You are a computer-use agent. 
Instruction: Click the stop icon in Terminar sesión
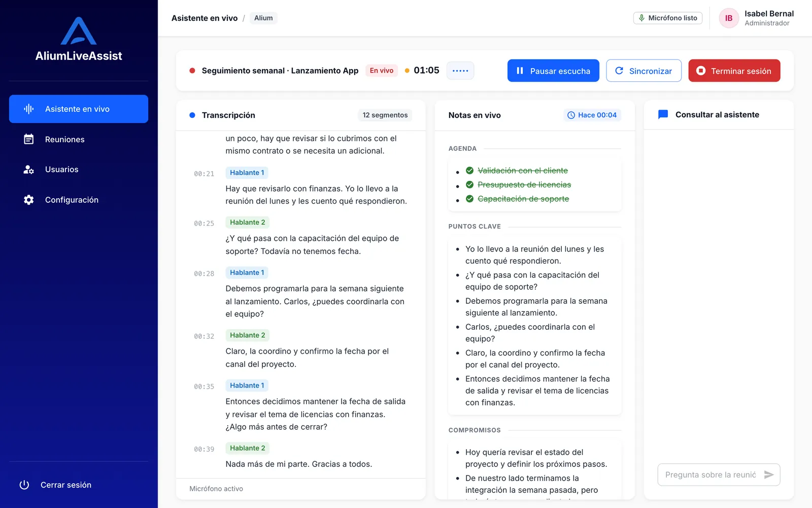click(x=701, y=71)
